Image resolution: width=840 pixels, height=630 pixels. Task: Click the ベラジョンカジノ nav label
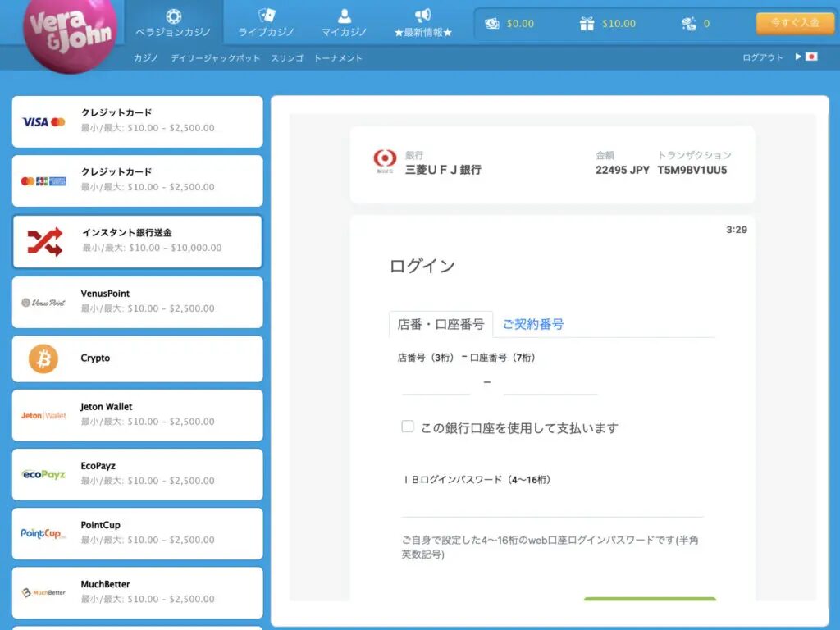click(x=173, y=32)
